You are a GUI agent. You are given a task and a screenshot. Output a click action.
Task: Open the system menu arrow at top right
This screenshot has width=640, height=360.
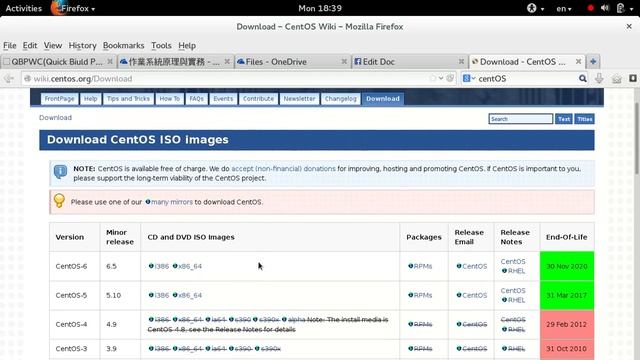pyautogui.click(x=631, y=9)
